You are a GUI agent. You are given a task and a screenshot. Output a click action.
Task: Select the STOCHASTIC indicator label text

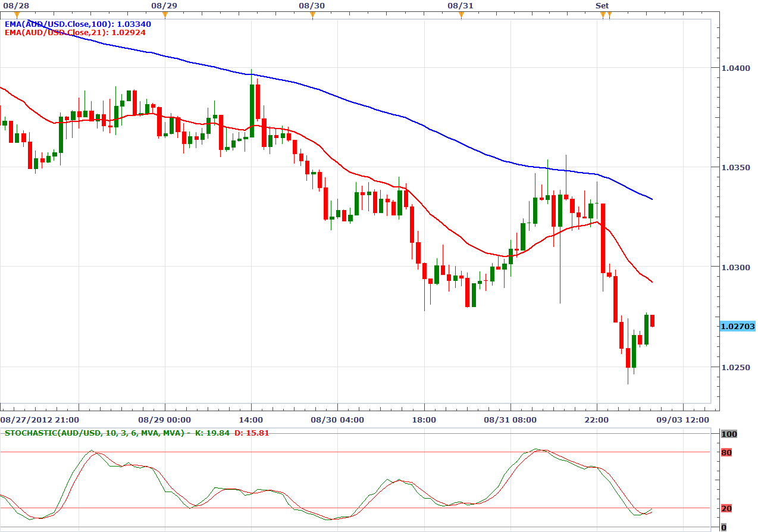click(94, 433)
